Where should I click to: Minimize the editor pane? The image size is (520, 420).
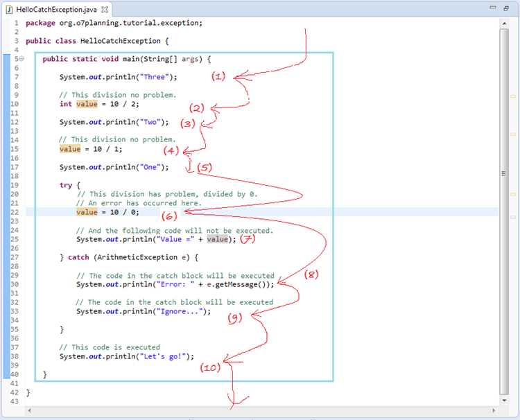pyautogui.click(x=493, y=8)
